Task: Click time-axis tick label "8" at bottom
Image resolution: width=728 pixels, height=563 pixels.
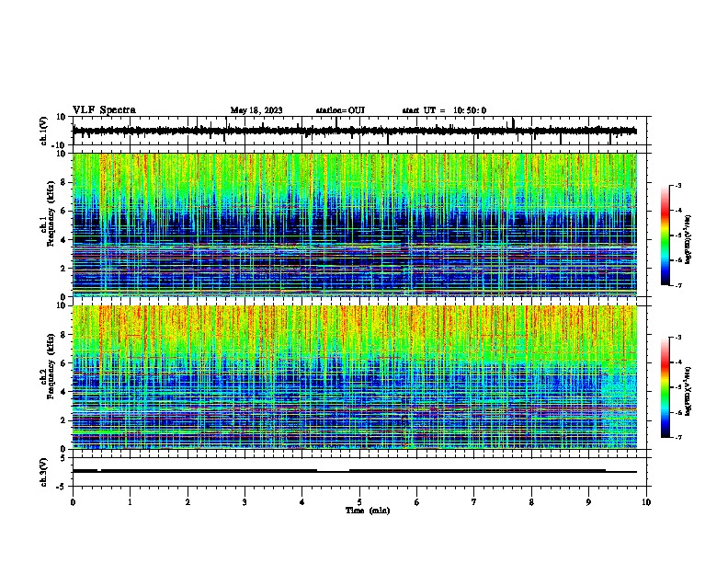Action: [531, 502]
